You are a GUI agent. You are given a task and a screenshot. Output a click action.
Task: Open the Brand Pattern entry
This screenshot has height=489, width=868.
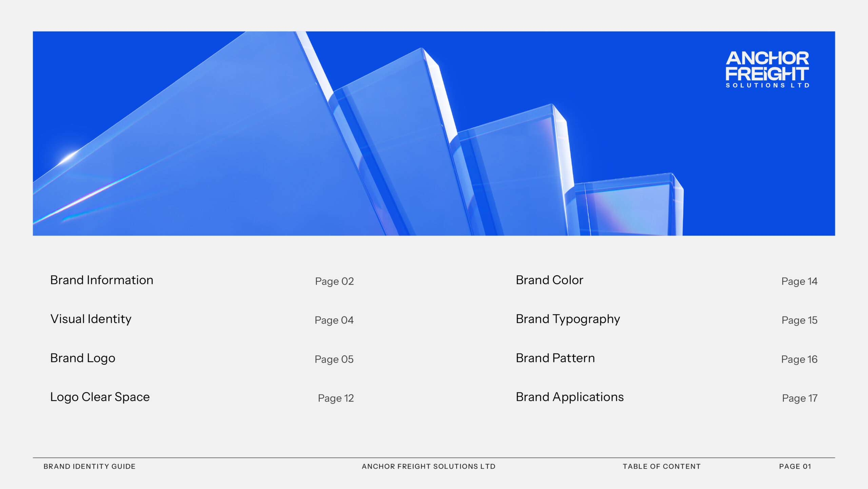point(555,358)
